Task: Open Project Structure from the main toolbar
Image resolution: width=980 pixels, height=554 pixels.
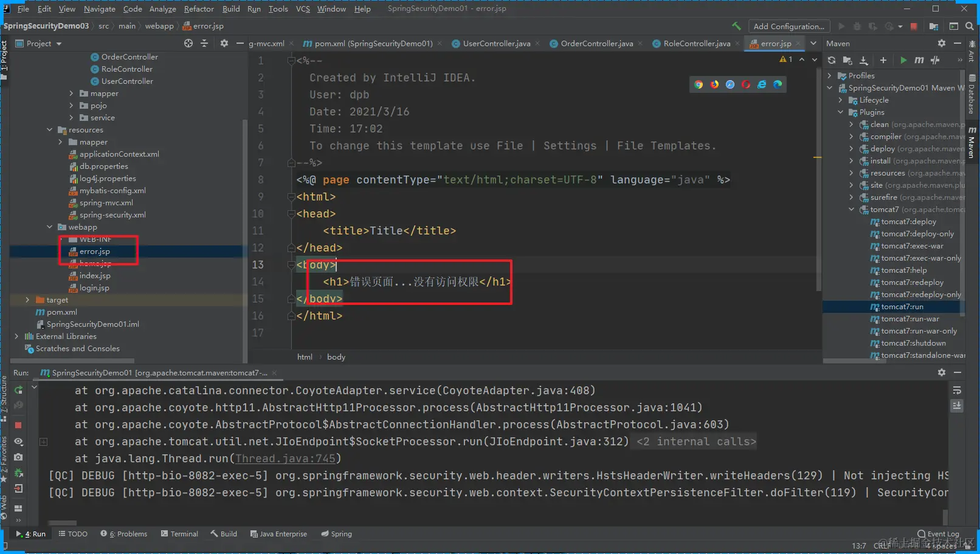Action: (x=934, y=26)
